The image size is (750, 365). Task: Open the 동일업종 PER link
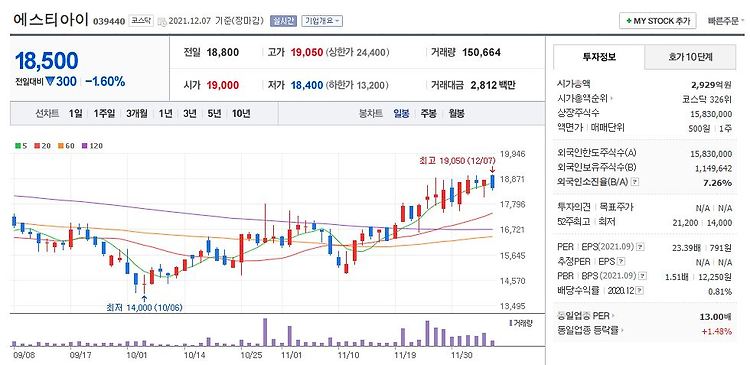[x=584, y=316]
